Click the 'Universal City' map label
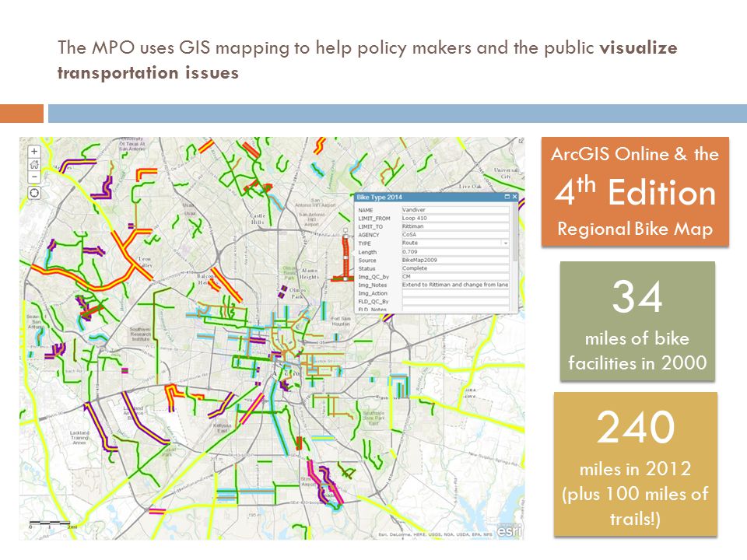Viewport: 747px width, 560px height. 506,173
